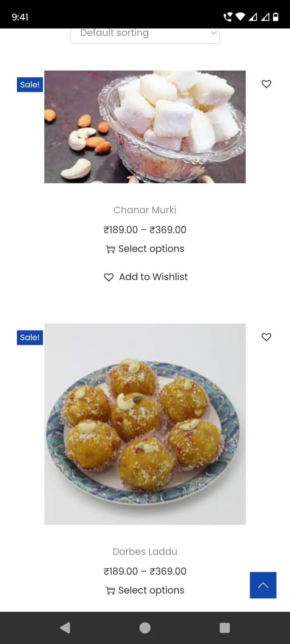Click the sorting dropdown chevron arrow
This screenshot has width=290, height=644.
tap(214, 33)
